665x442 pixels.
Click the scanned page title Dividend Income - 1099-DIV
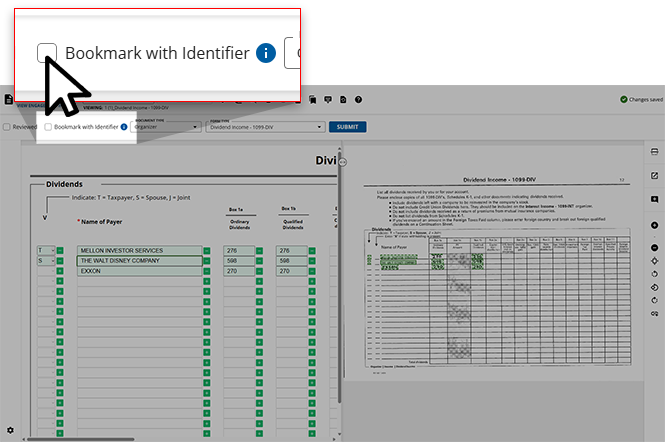click(x=499, y=180)
